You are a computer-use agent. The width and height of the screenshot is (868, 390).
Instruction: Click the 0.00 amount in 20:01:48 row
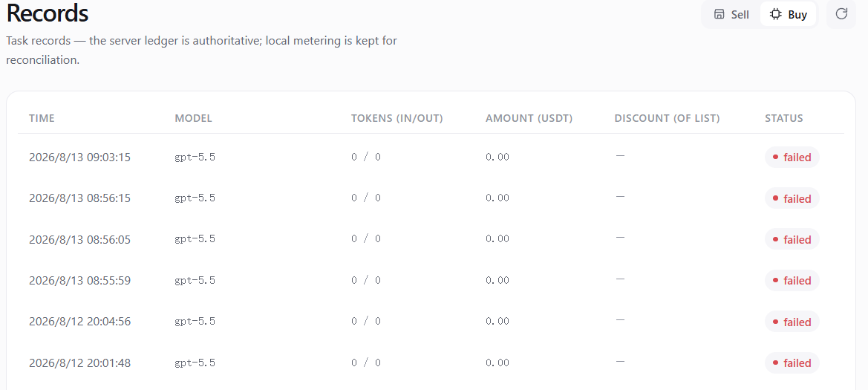[497, 363]
